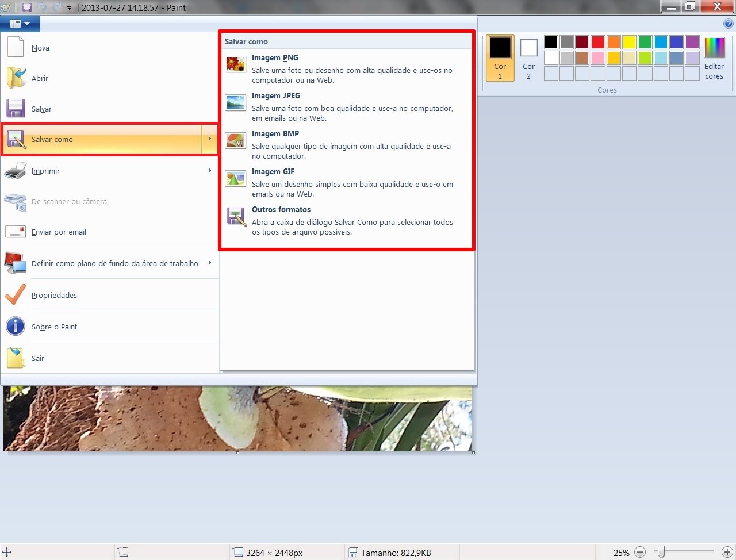Click the Imagem BMP format icon
736x560 pixels.
click(236, 140)
